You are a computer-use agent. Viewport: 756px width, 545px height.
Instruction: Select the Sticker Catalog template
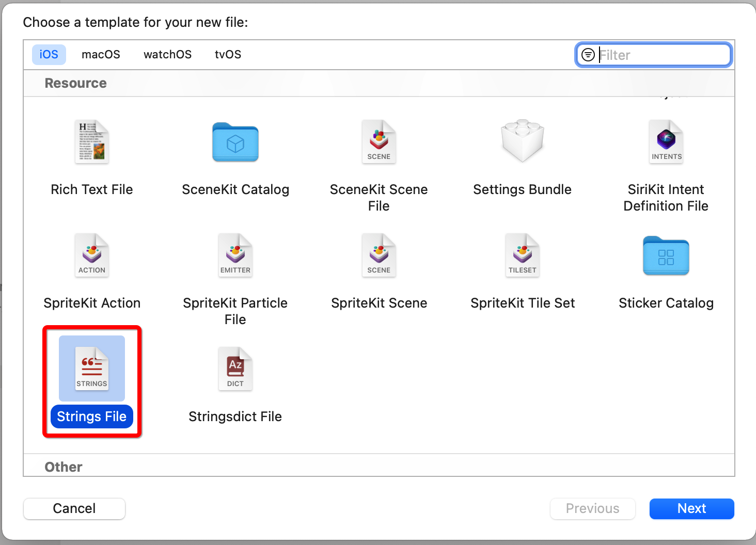[x=666, y=268]
